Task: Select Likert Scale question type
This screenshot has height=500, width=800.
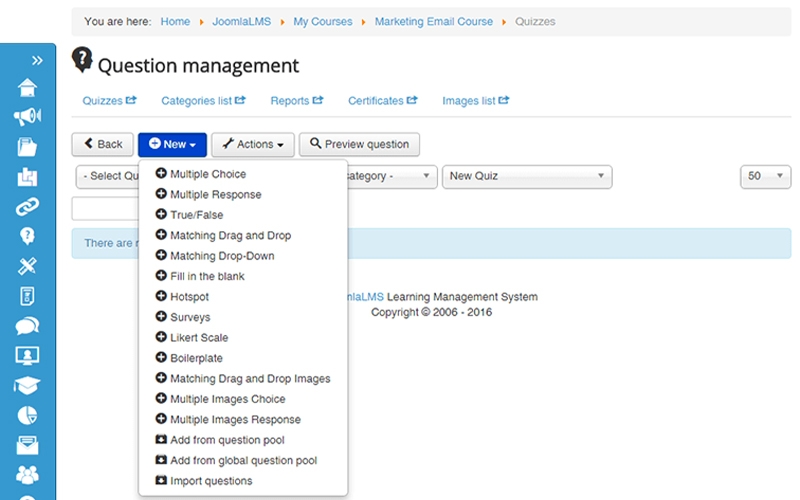Action: tap(199, 337)
